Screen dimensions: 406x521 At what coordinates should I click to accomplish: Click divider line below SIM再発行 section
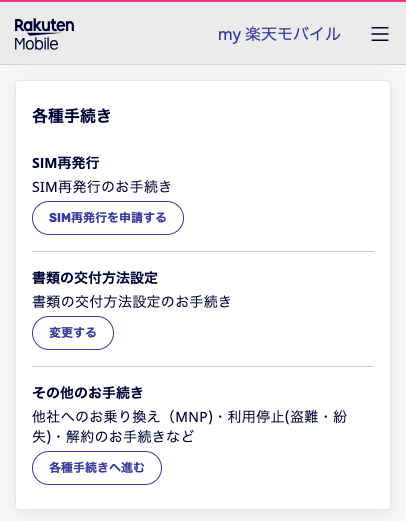coord(203,251)
